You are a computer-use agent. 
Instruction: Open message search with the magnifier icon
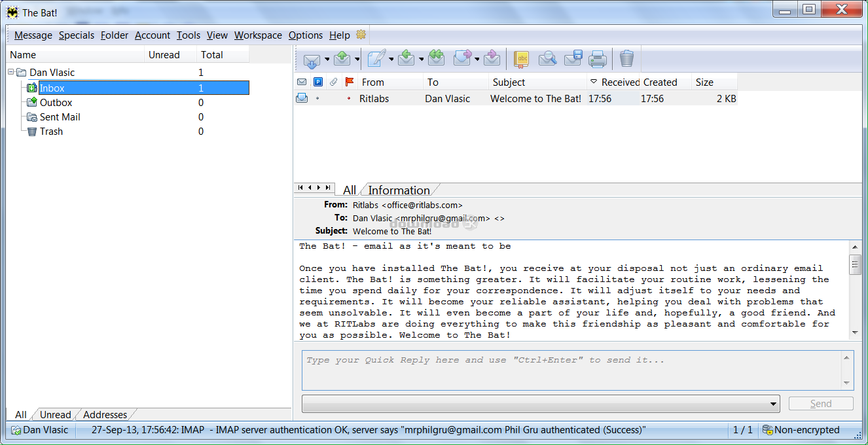(547, 59)
